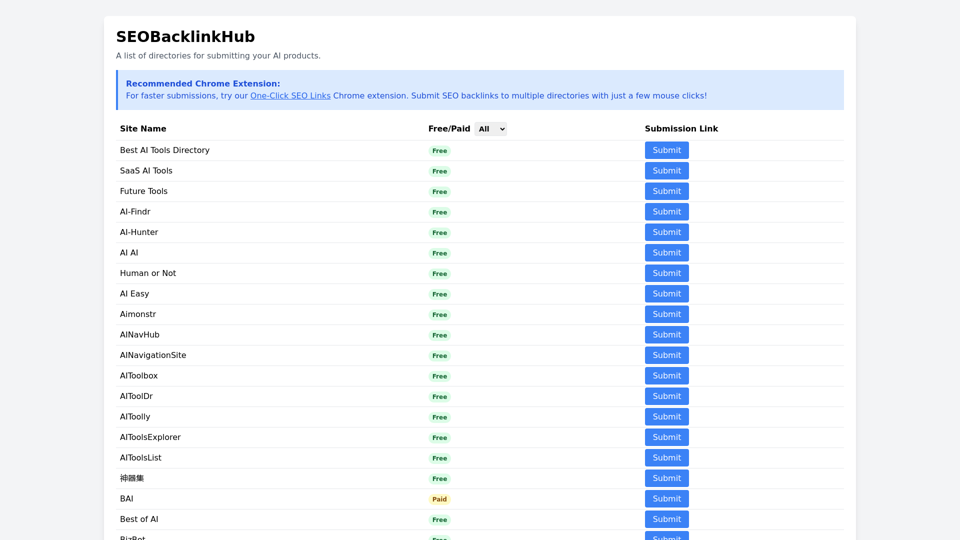Select the SEOBacklinkHub page heading
960x540 pixels.
tap(185, 37)
